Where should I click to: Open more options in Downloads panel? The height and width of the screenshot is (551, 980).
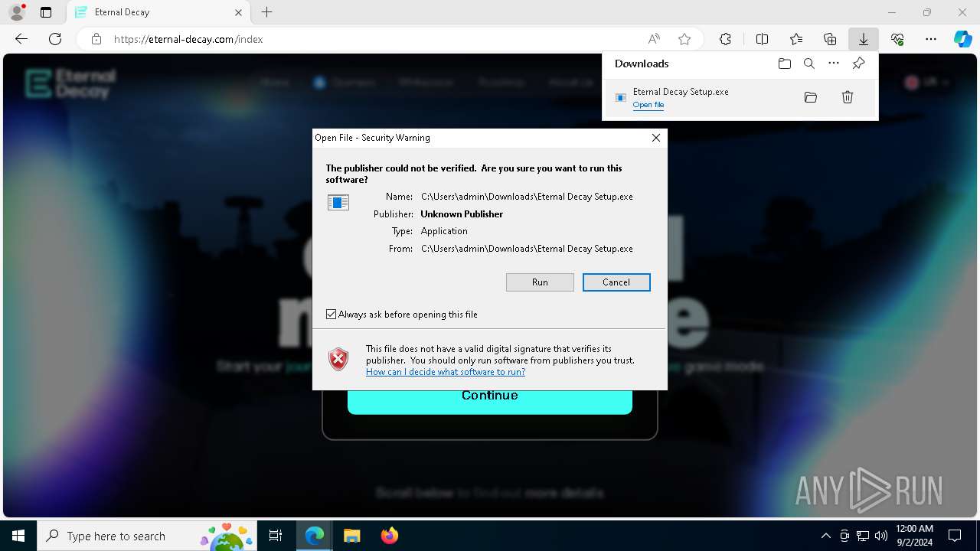pyautogui.click(x=834, y=64)
